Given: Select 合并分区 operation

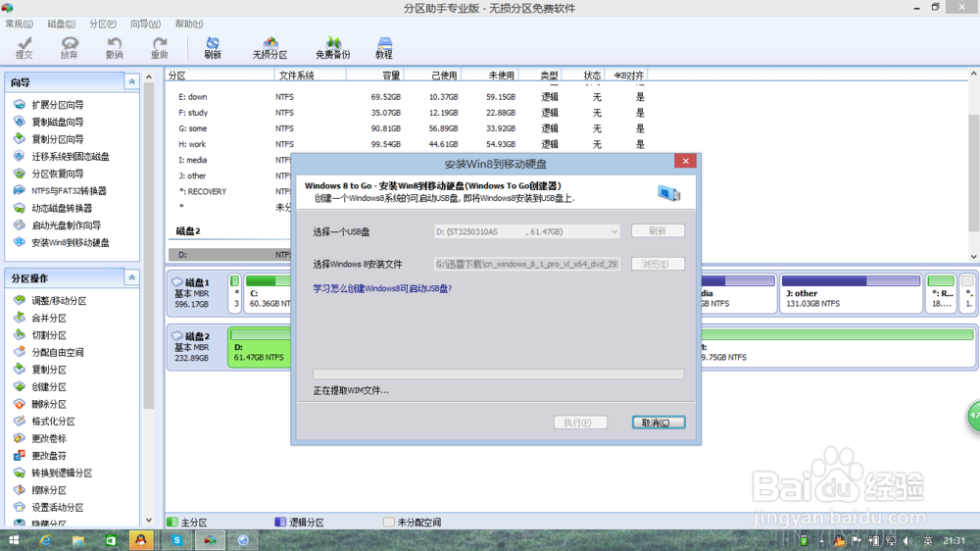Looking at the screenshot, I should click(x=49, y=318).
